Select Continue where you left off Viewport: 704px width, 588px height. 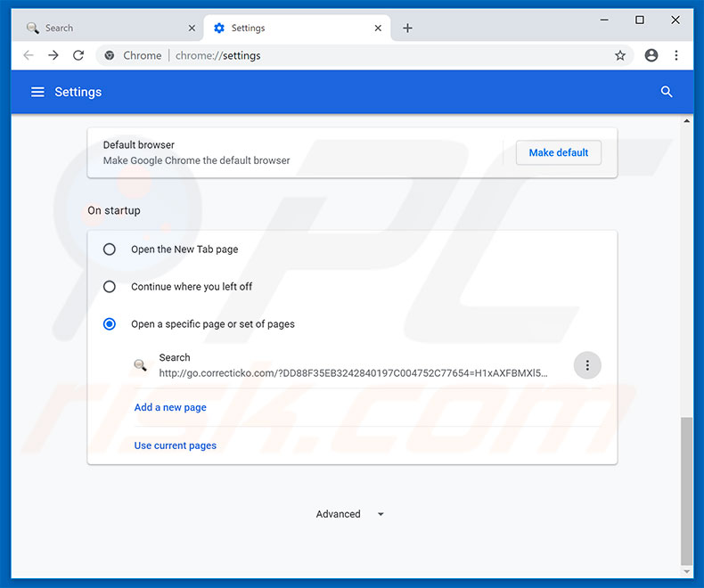coord(109,286)
